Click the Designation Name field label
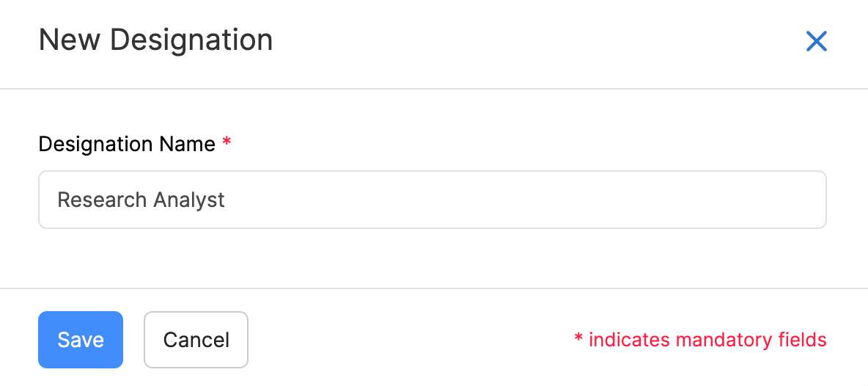This screenshot has width=868, height=386. [127, 144]
